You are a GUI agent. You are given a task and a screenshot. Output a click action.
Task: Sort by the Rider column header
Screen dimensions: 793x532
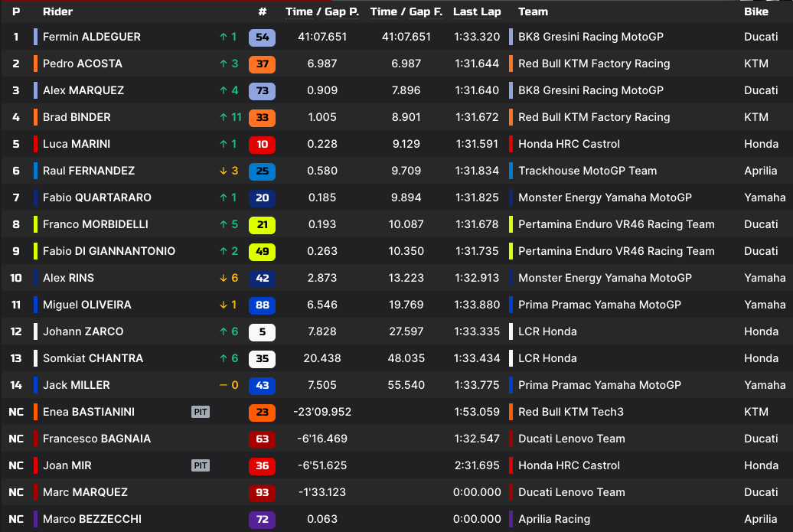point(58,11)
